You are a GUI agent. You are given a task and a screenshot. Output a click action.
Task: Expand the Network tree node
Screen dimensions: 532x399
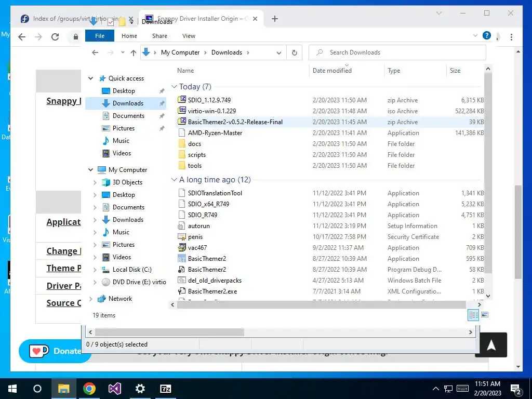90,299
